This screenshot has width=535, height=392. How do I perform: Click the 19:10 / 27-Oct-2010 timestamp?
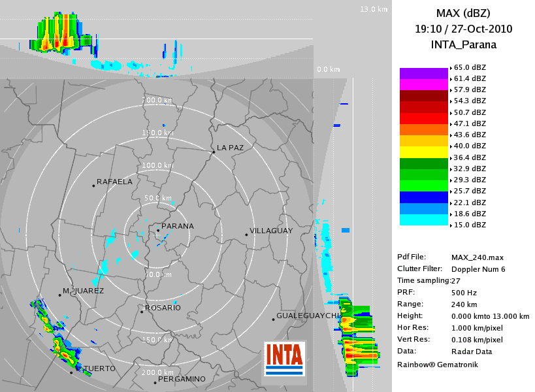click(463, 29)
